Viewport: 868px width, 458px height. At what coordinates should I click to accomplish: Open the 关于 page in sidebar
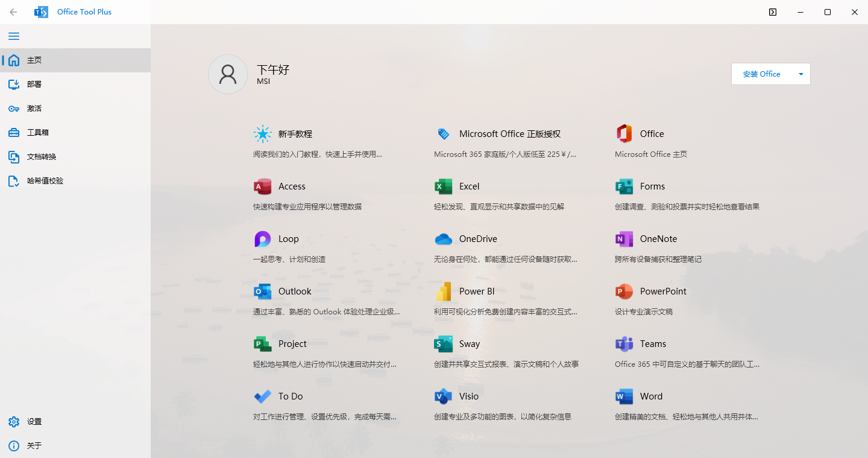click(x=75, y=446)
